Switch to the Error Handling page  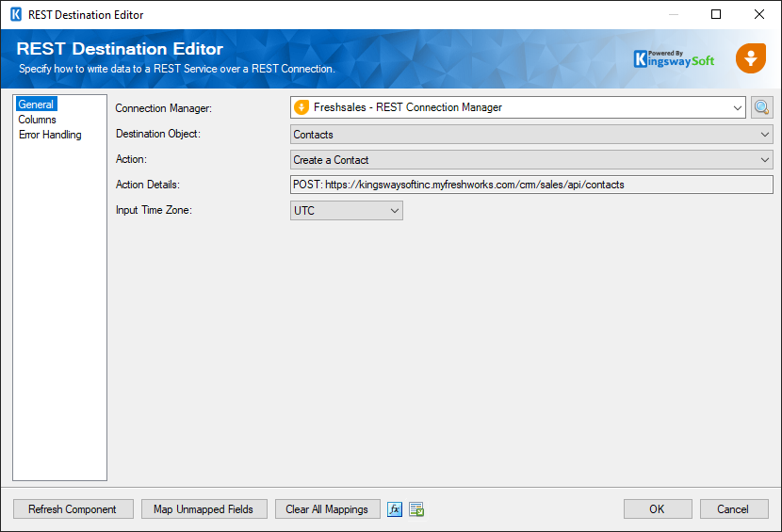tap(50, 135)
